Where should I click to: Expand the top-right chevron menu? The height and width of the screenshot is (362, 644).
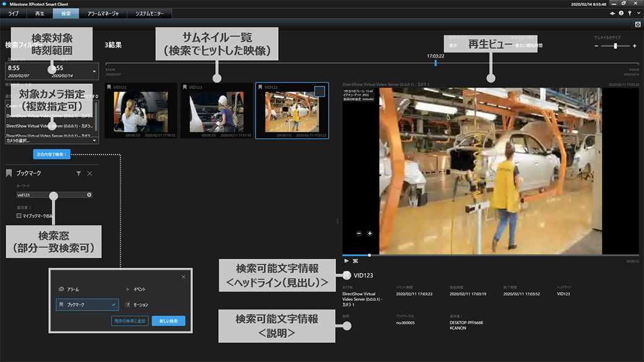(x=637, y=13)
